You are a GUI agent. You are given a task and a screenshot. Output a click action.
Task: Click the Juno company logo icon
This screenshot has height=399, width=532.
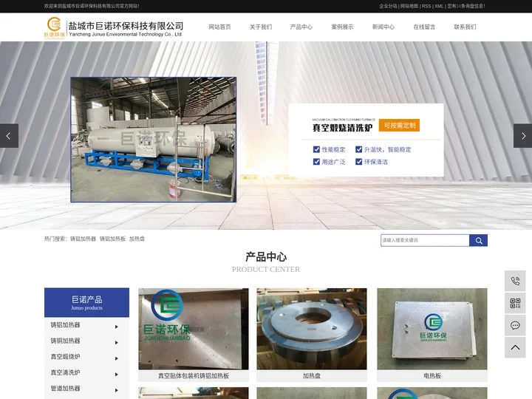54,27
